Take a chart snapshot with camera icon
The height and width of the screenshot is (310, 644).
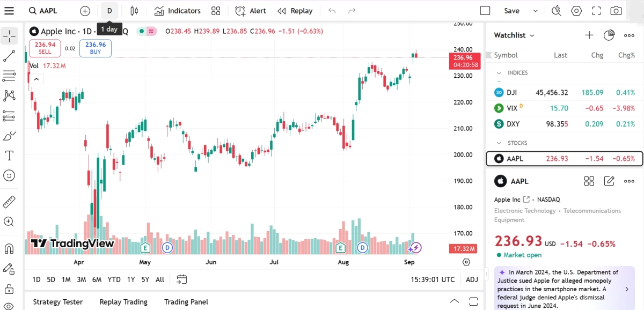tap(616, 11)
